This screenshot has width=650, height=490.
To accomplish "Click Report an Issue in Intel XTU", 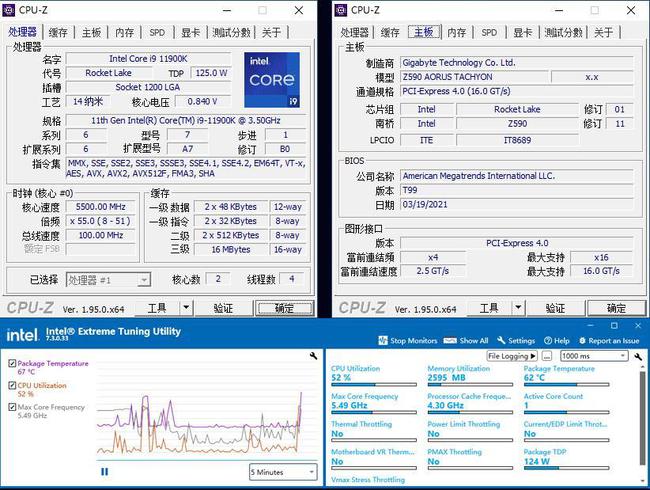I will 609,341.
